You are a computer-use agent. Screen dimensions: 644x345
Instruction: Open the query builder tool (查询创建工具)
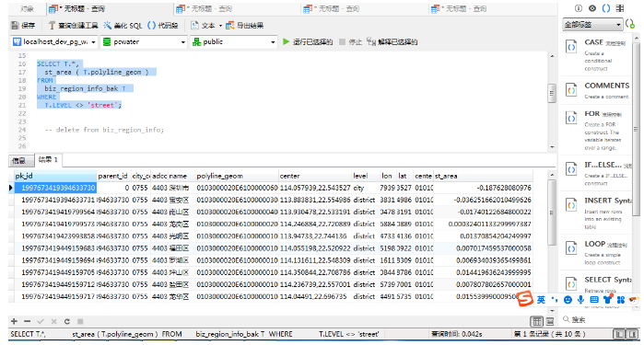73,26
